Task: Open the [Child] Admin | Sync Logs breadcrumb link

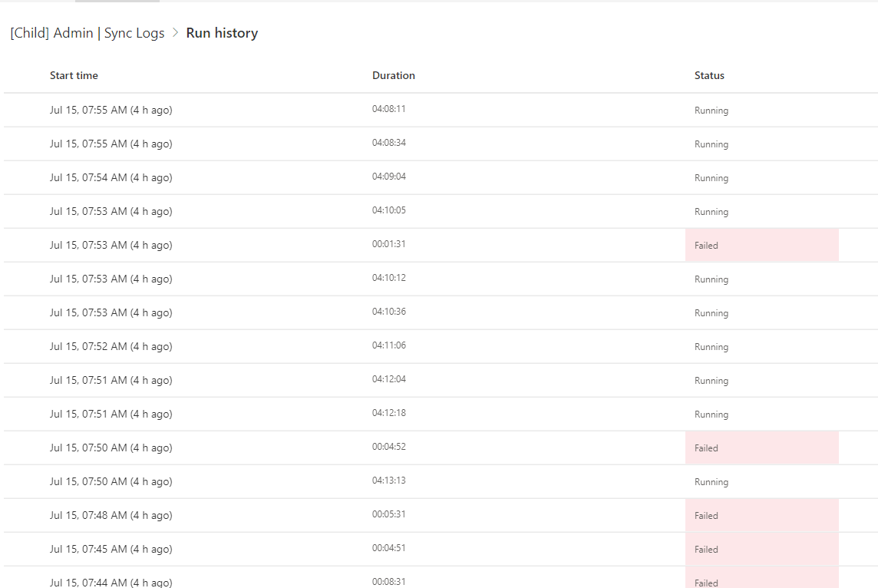Action: (87, 33)
